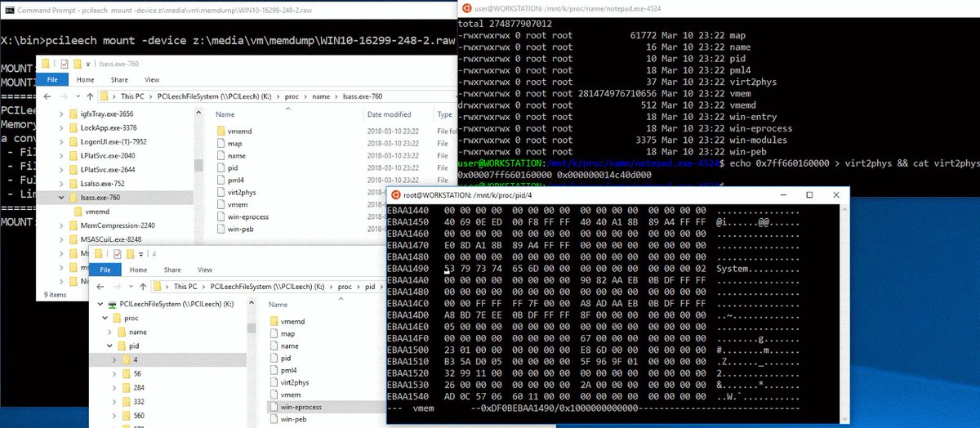Open the Home tab in lsass.exe-760 window
This screenshot has width=980, height=428.
tap(86, 80)
